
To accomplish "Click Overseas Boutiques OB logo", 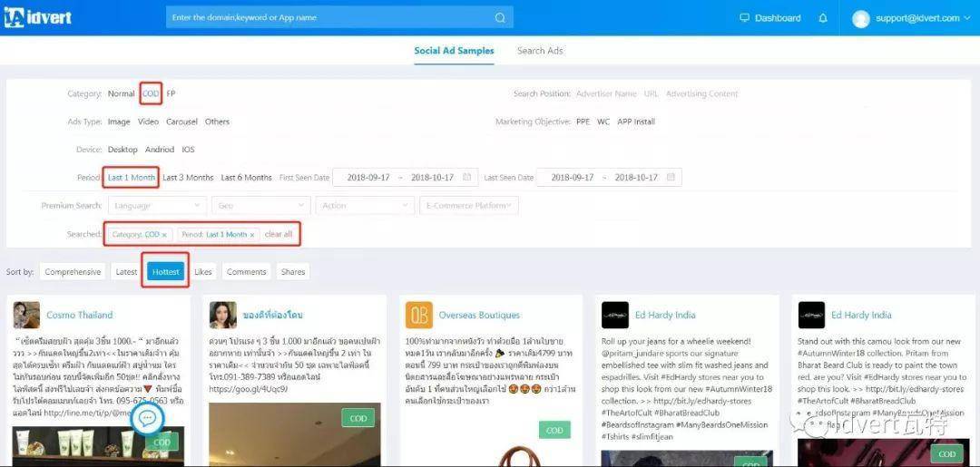I will pos(418,315).
